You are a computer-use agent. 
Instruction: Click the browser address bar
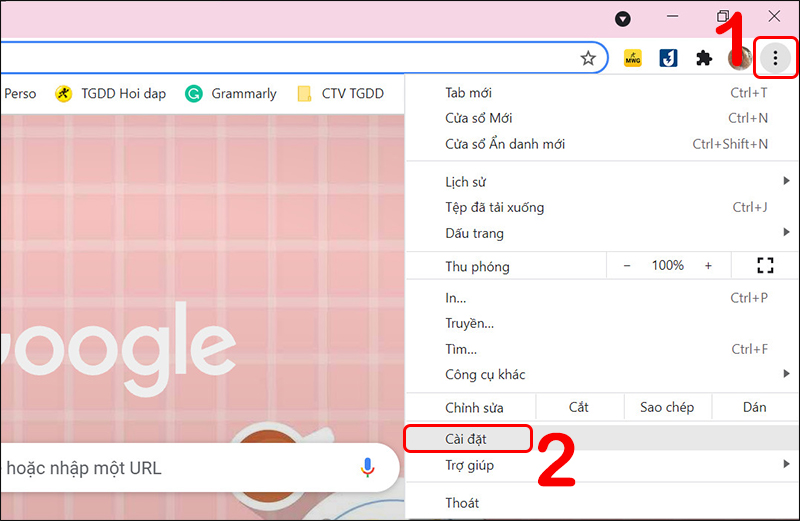[304, 58]
